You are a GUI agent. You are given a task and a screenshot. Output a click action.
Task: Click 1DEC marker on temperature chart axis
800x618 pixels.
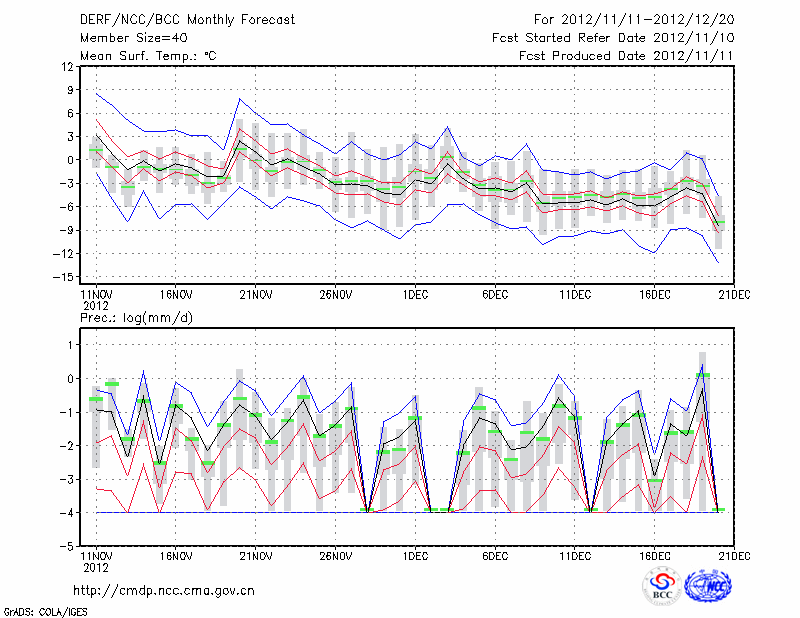pyautogui.click(x=415, y=295)
